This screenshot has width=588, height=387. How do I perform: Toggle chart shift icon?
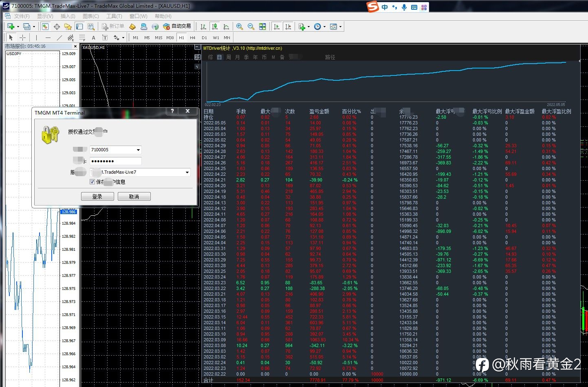[288, 27]
